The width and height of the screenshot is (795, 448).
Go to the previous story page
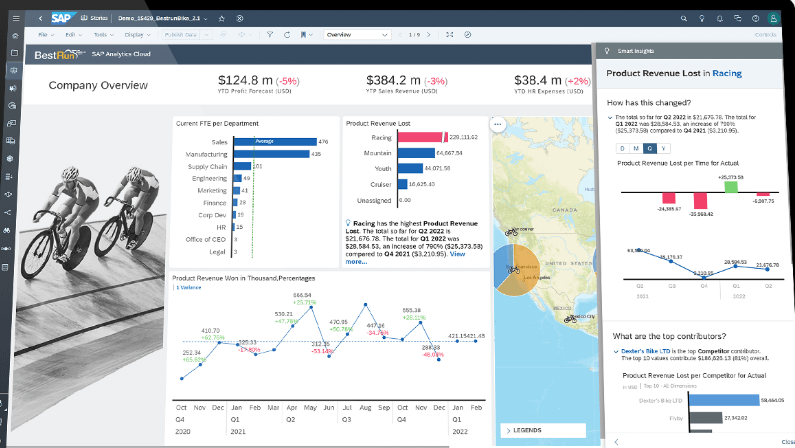tap(400, 34)
